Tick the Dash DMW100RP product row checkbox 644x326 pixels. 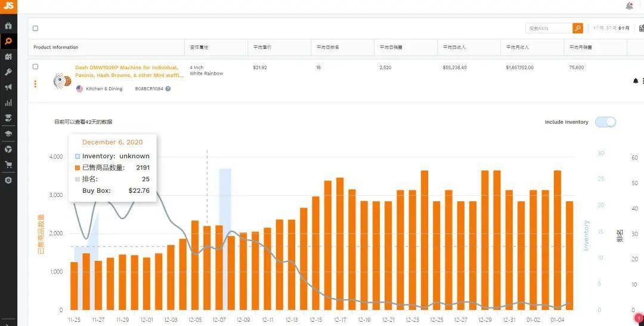point(35,67)
